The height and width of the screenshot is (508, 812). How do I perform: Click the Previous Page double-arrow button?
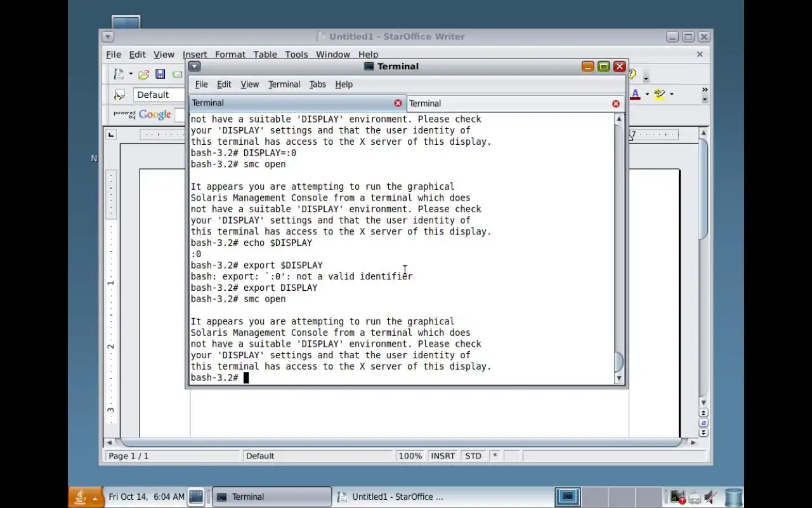(703, 413)
